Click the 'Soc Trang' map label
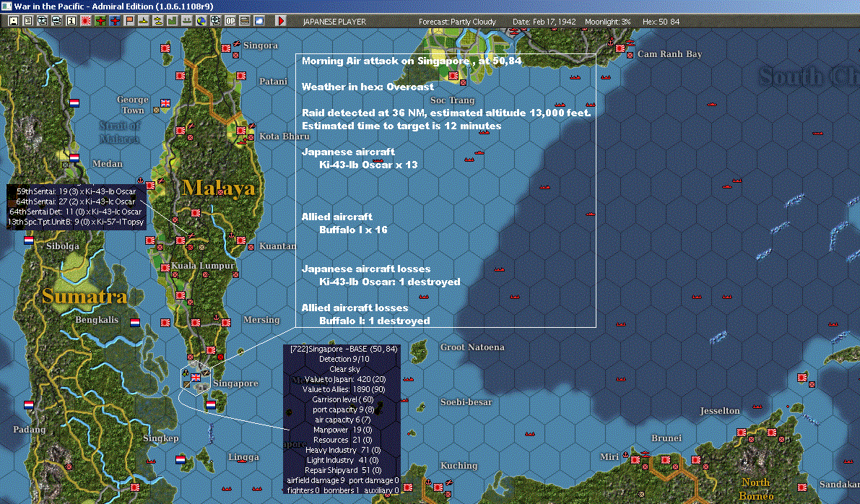Image resolution: width=860 pixels, height=504 pixels. (x=452, y=100)
